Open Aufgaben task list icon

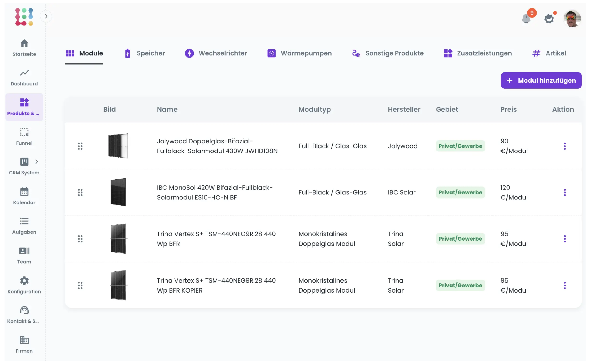24,221
